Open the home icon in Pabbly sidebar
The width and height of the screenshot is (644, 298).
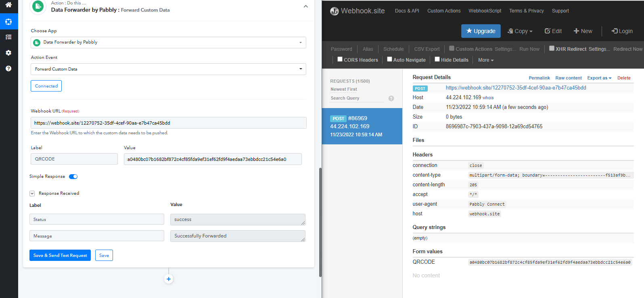click(x=8, y=5)
